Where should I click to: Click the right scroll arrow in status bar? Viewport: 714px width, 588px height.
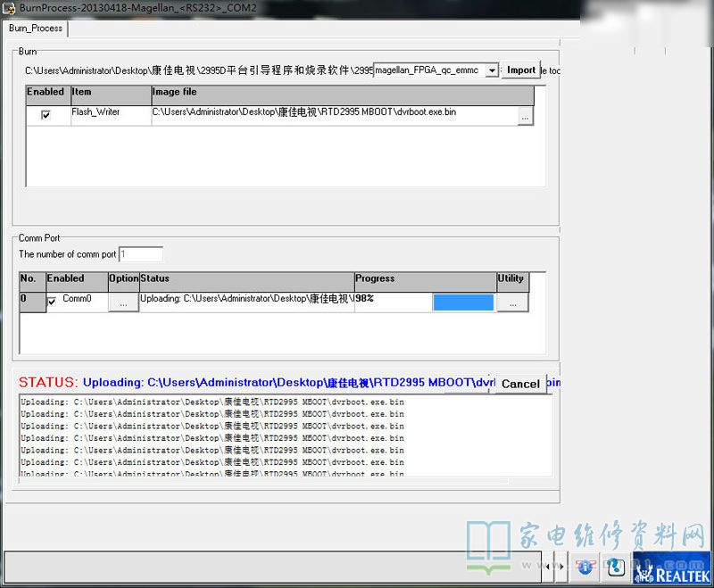pos(563,566)
